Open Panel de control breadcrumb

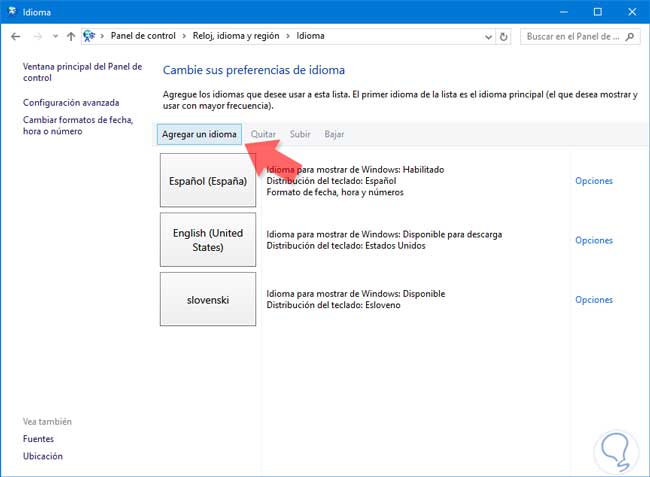[x=143, y=36]
